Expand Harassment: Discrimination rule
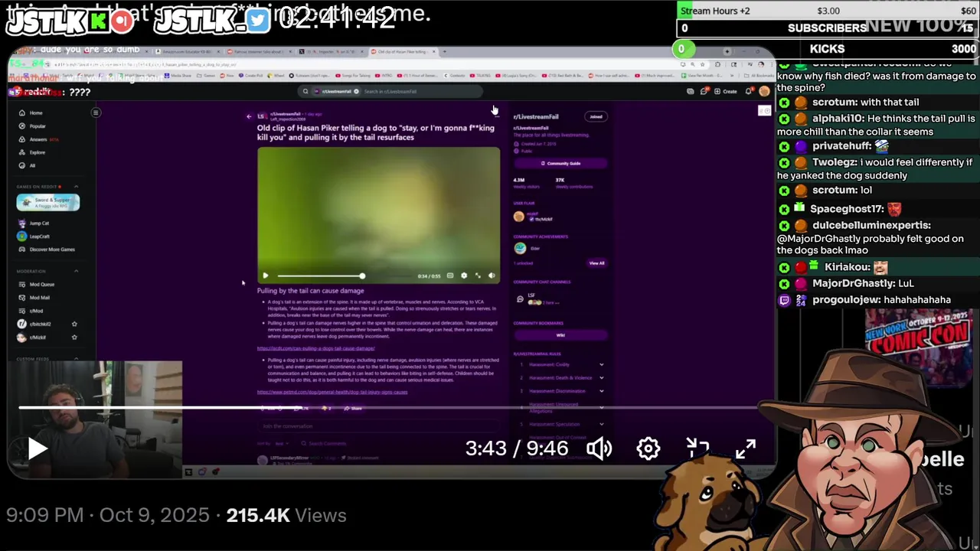The height and width of the screenshot is (551, 980). (x=560, y=391)
